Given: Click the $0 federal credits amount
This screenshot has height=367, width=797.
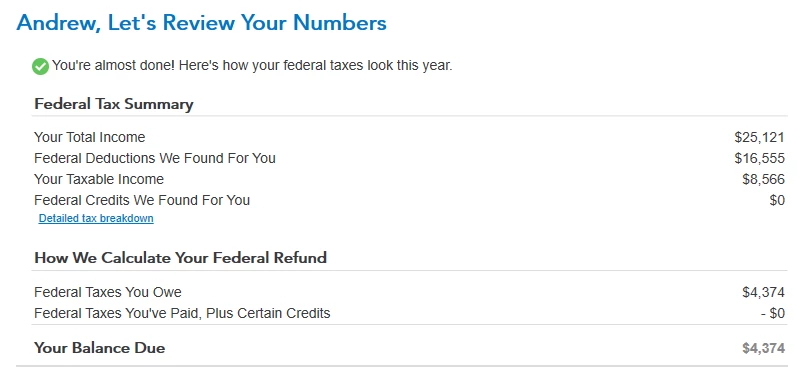Looking at the screenshot, I should 777,200.
